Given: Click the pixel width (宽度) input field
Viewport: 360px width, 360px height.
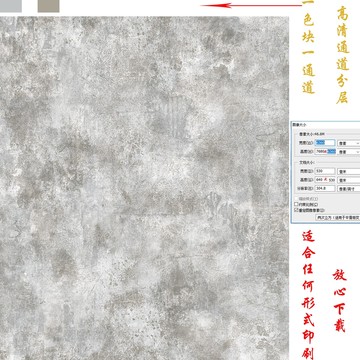Looking at the screenshot, I should tap(325, 143).
